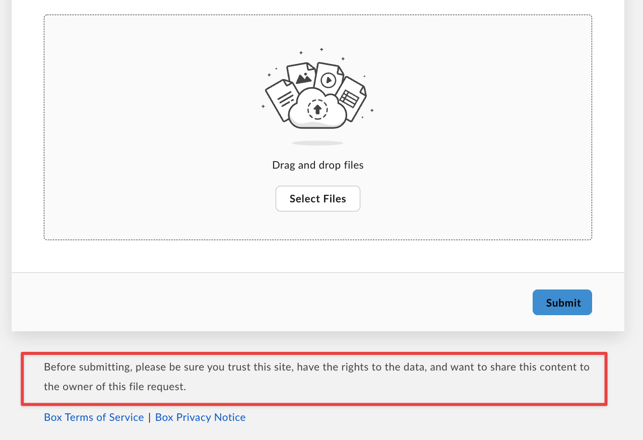
Task: Click the sparkle star above the file icons
Action: (x=322, y=49)
